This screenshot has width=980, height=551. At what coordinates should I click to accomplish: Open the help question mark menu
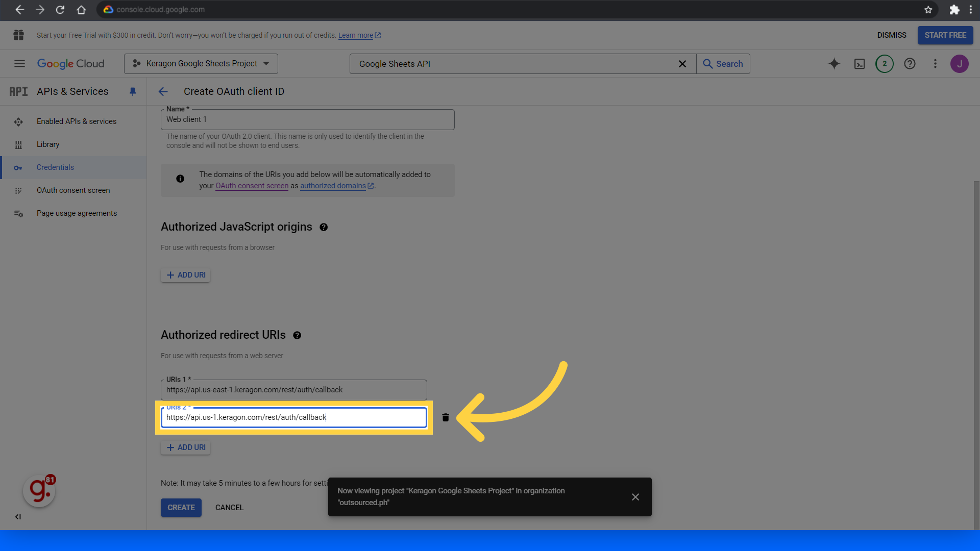click(910, 64)
